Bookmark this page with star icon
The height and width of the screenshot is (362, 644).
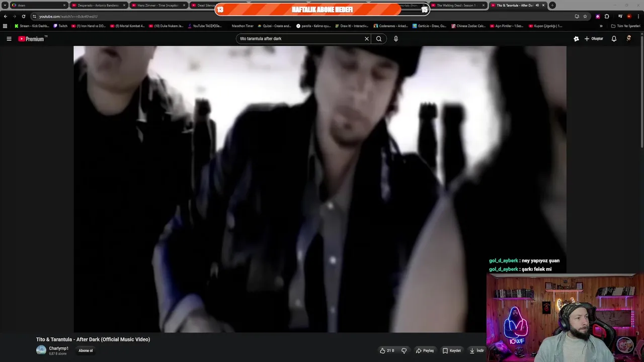click(x=585, y=16)
